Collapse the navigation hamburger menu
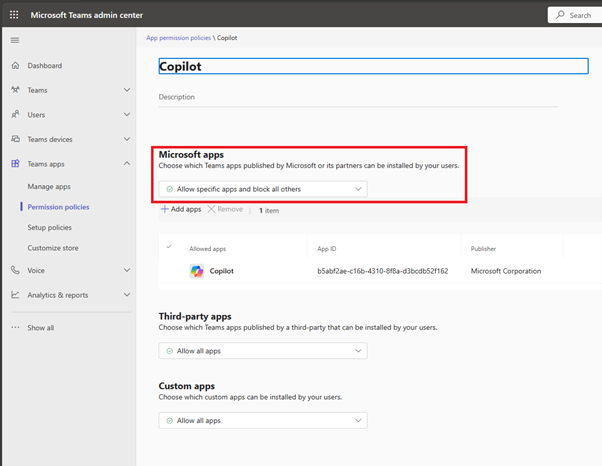Image resolution: width=602 pixels, height=466 pixels. click(15, 40)
